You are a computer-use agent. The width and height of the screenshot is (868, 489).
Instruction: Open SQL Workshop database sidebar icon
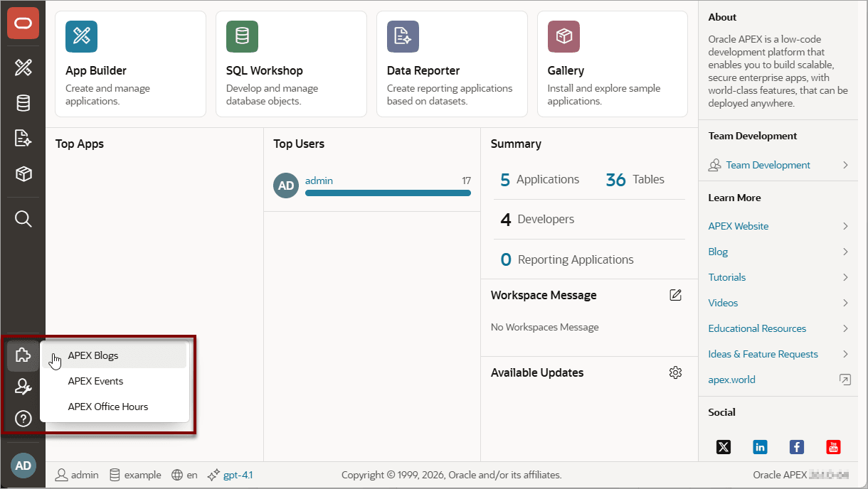point(23,103)
